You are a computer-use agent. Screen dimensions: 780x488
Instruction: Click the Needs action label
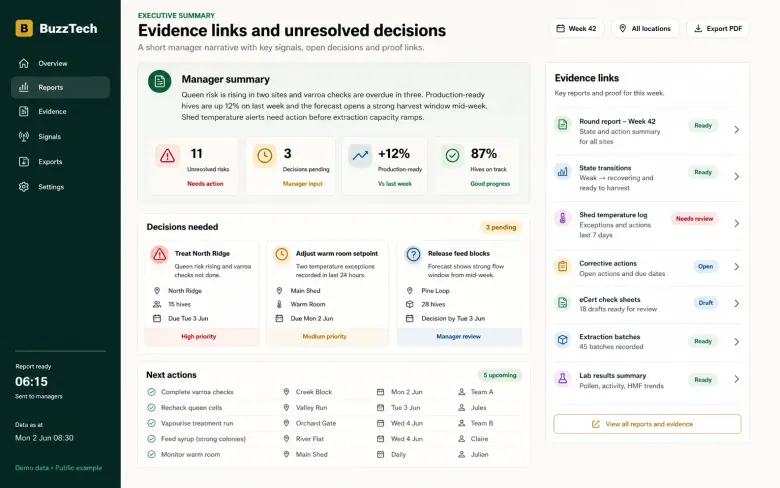[x=205, y=184]
